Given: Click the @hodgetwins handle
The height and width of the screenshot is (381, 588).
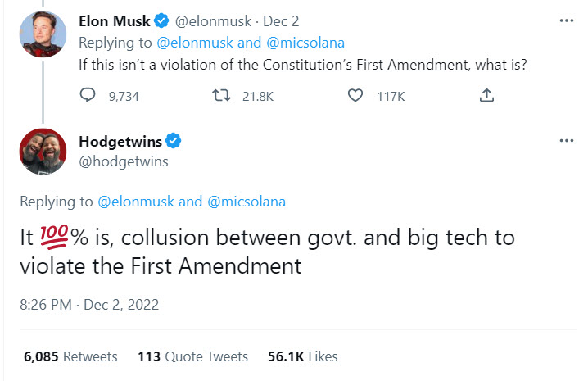Looking at the screenshot, I should pyautogui.click(x=123, y=161).
